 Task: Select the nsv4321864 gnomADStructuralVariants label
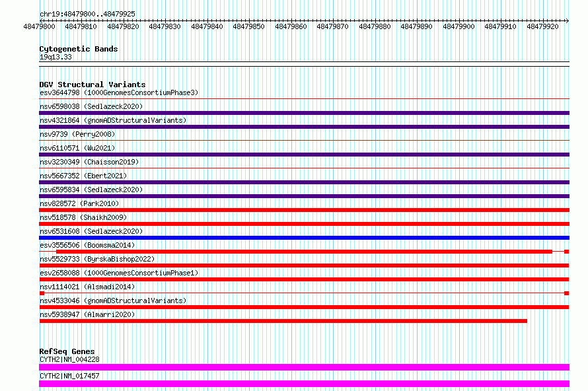(x=113, y=120)
